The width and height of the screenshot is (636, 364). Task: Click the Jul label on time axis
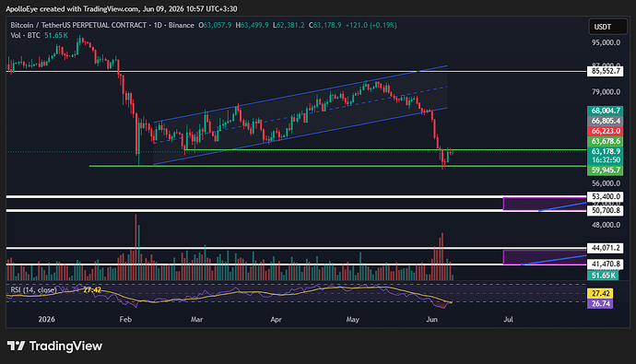pyautogui.click(x=508, y=320)
